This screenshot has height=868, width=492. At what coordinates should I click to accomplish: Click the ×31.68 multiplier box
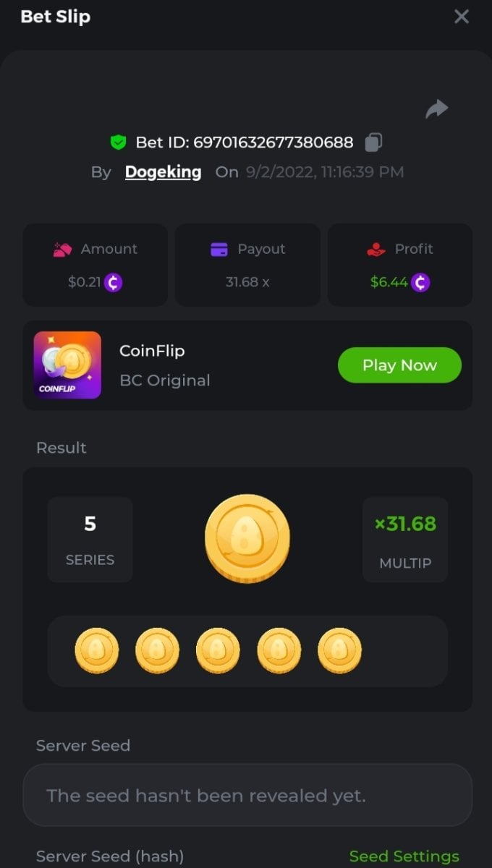[x=405, y=539]
